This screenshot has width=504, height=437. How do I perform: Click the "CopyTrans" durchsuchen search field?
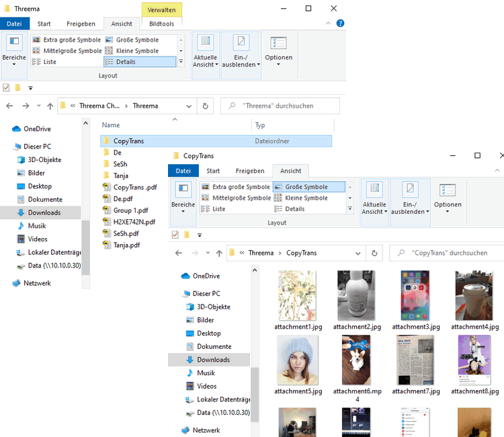click(447, 253)
